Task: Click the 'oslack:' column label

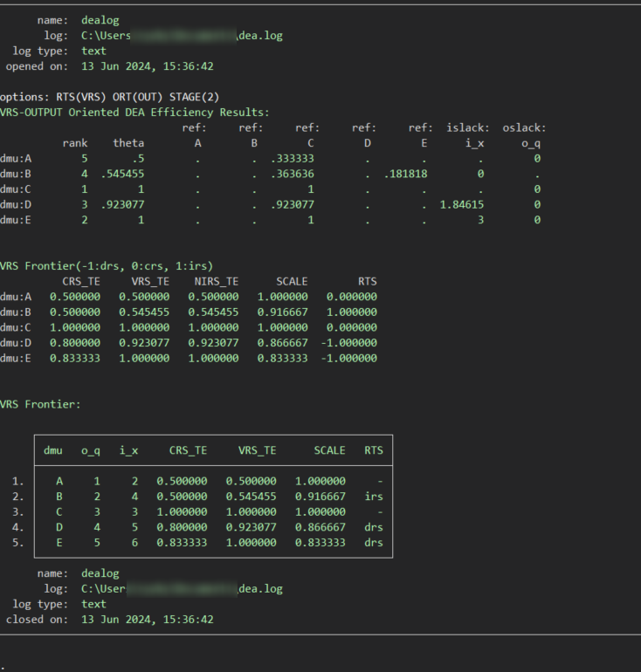Action: [524, 128]
